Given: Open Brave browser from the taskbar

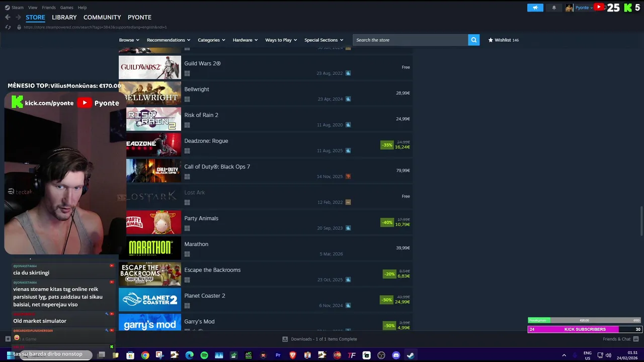Looking at the screenshot, I should [x=293, y=355].
